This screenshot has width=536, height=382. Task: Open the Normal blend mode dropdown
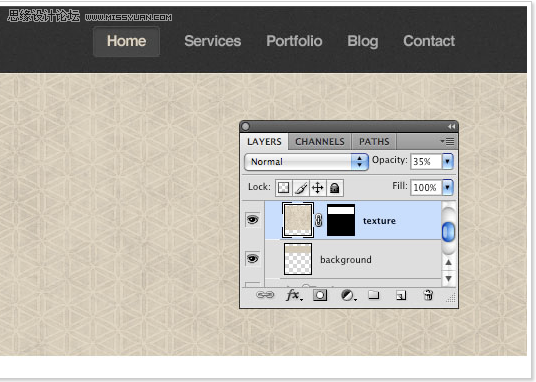pos(306,162)
